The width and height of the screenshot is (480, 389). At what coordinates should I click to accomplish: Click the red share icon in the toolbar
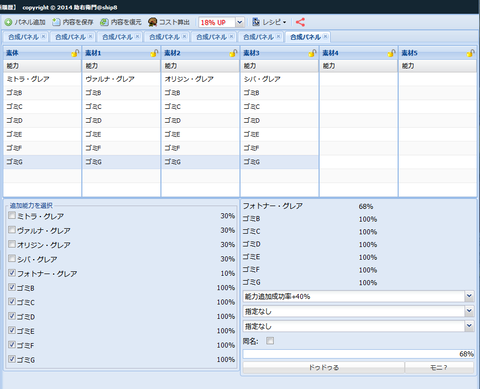click(x=300, y=22)
